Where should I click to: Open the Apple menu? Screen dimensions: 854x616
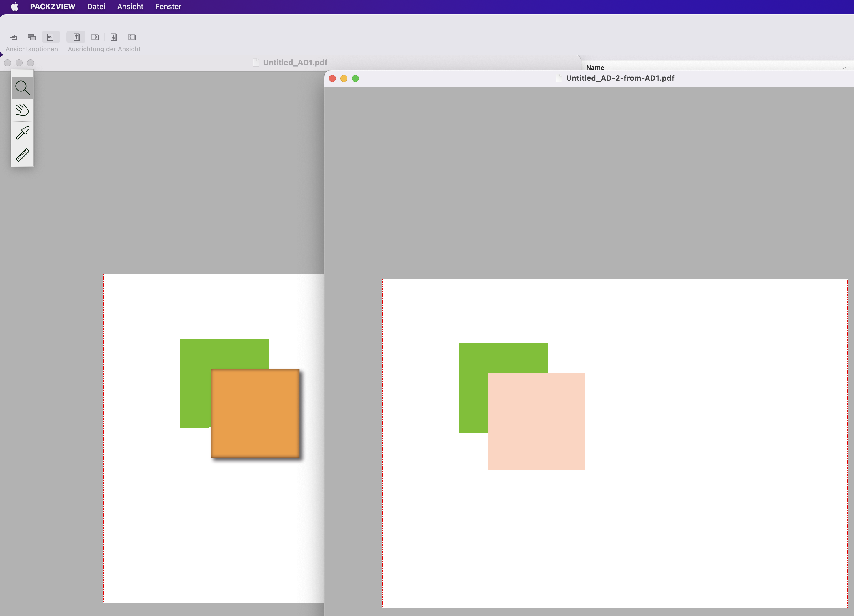[15, 6]
